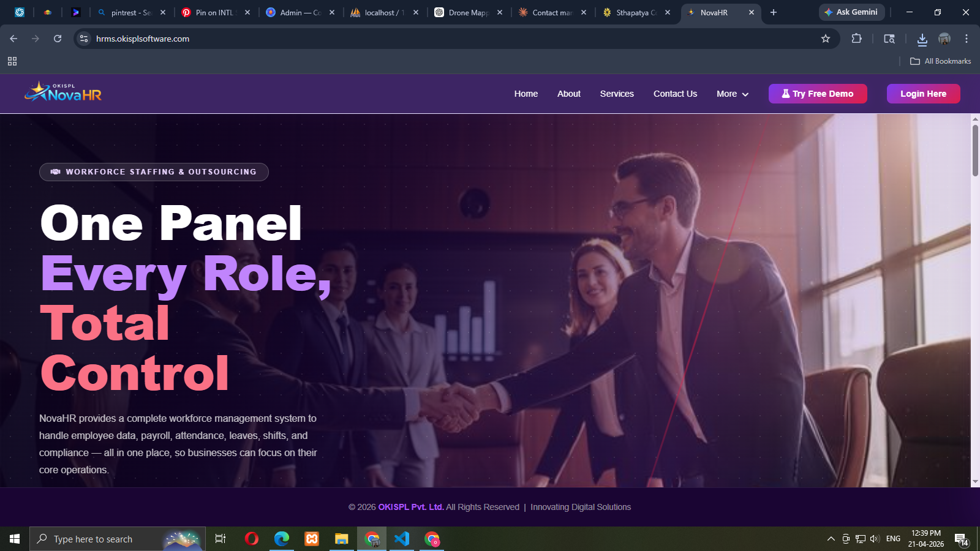Image resolution: width=980 pixels, height=551 pixels.
Task: Open the Extensions puzzle icon
Action: click(857, 39)
